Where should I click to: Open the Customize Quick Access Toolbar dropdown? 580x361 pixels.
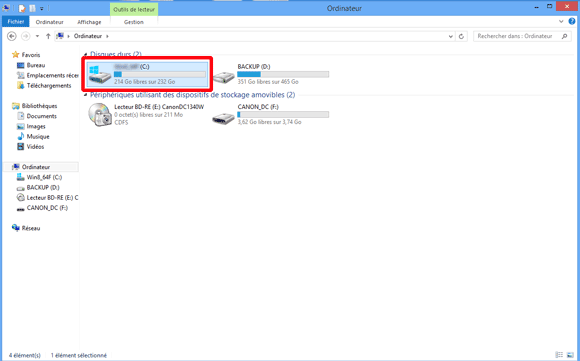point(42,9)
